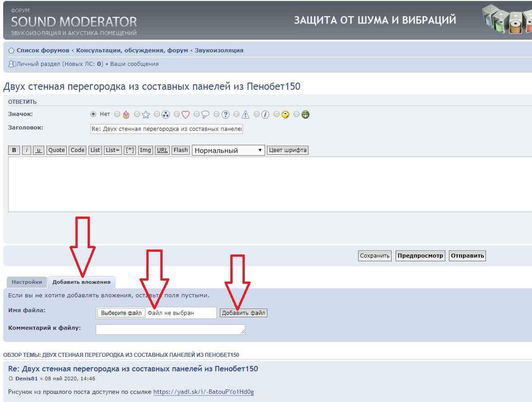The image size is (532, 402).
Task: Insert a URL tag
Action: tap(162, 150)
